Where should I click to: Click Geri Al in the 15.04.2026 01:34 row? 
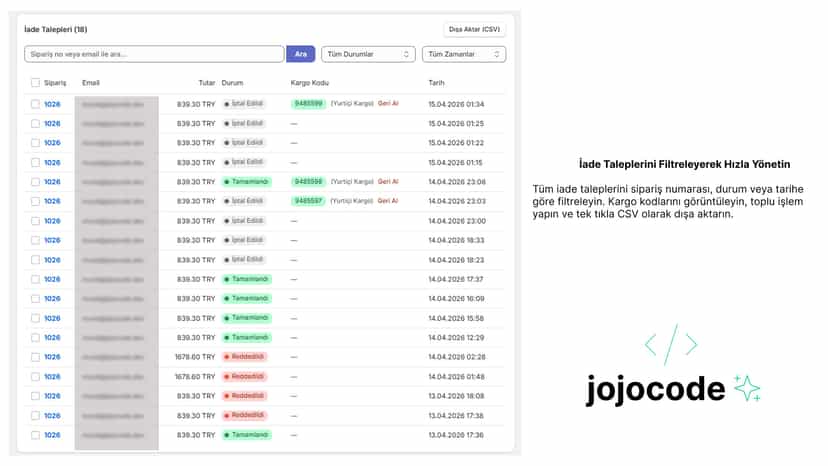click(x=388, y=104)
